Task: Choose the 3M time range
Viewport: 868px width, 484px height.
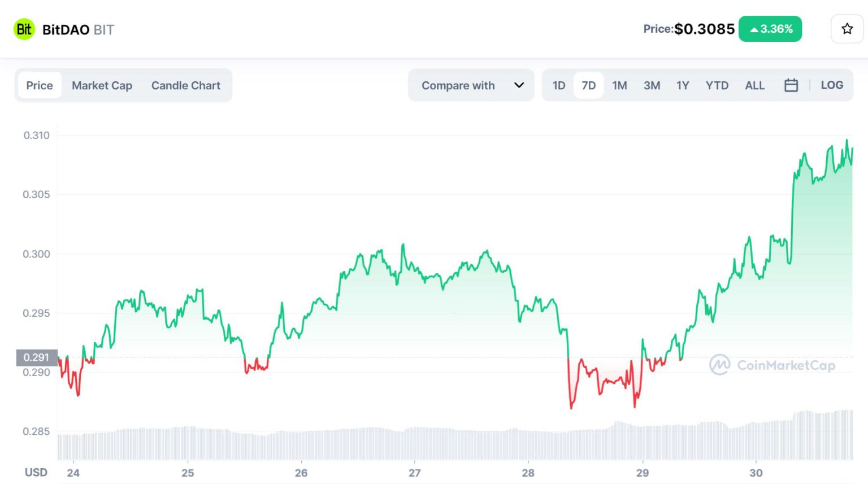Action: click(652, 85)
